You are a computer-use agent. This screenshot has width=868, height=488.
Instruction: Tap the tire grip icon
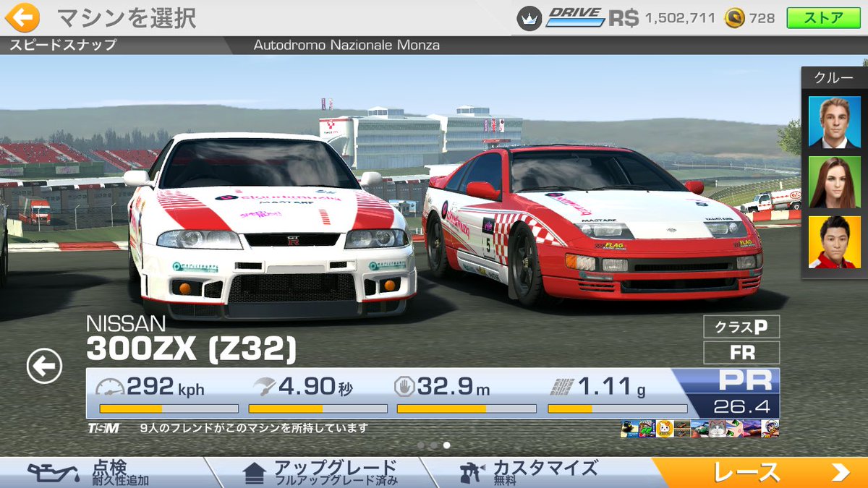562,388
